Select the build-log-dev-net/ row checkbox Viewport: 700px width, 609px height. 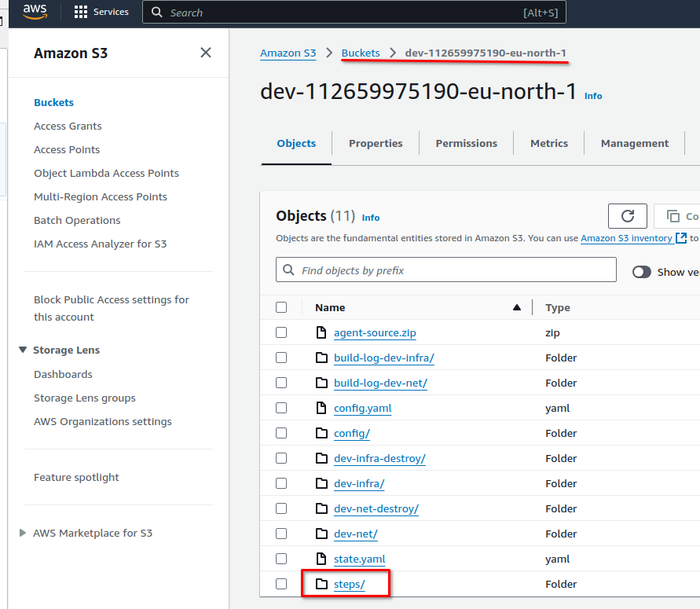(x=281, y=383)
